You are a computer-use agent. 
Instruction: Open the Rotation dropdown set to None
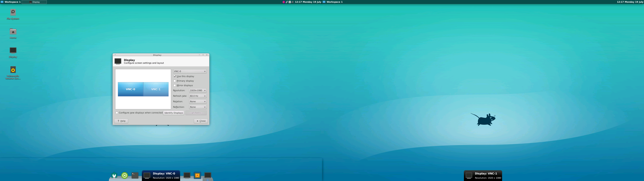click(198, 101)
